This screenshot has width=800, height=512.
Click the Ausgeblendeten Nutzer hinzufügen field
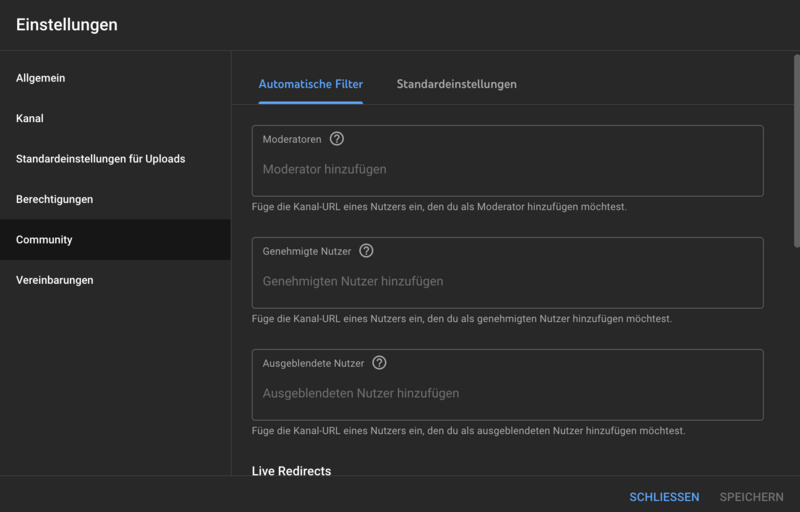point(507,394)
